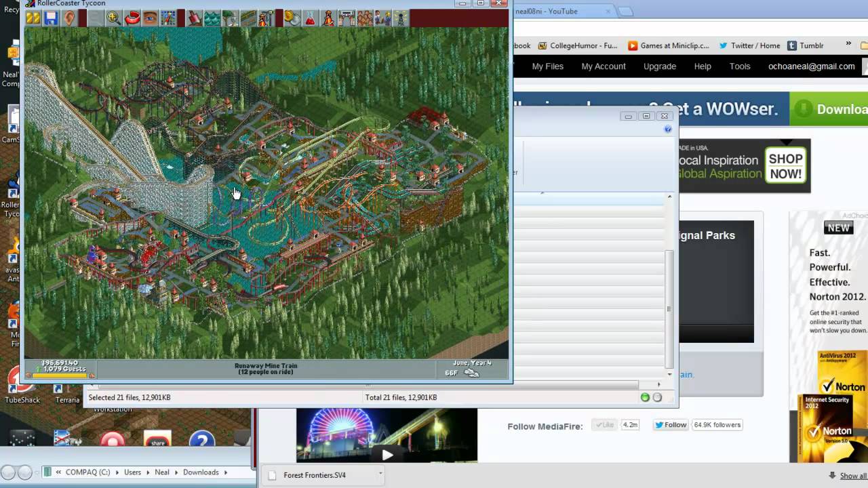Switch to neal08ni - YouTube tab
This screenshot has height=488, width=868.
562,11
